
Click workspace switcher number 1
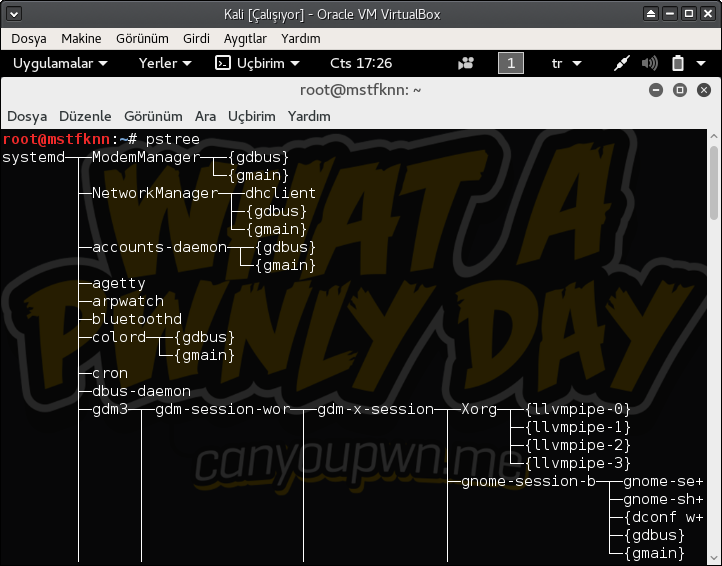pos(510,63)
